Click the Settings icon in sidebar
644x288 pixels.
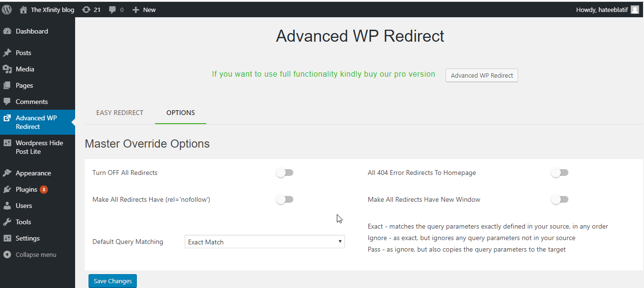tap(7, 238)
